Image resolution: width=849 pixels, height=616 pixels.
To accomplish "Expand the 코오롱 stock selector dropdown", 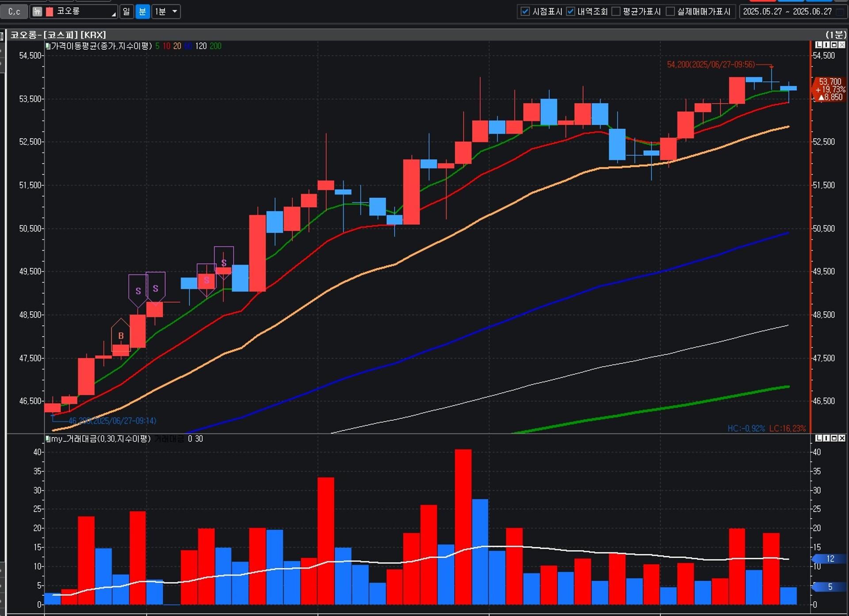I will click(x=114, y=14).
